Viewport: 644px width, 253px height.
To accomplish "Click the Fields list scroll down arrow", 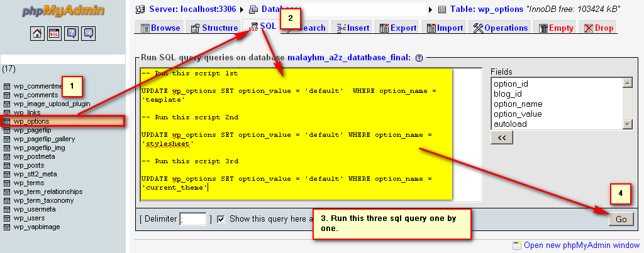I will pyautogui.click(x=628, y=124).
